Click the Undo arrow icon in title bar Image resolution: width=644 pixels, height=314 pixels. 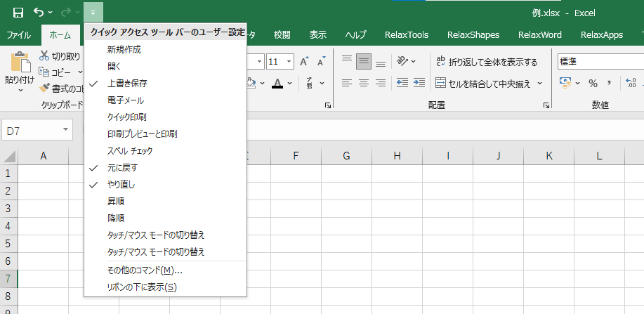[39, 13]
